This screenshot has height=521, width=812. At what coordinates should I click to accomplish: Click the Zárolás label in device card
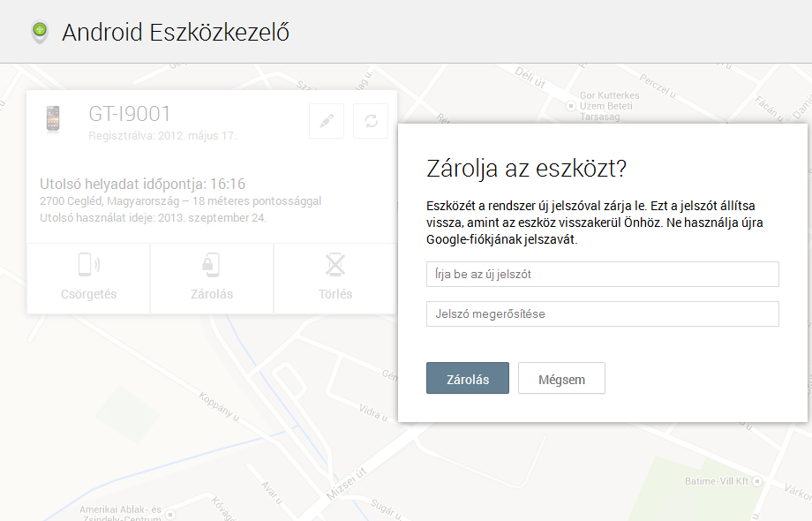[x=212, y=294]
